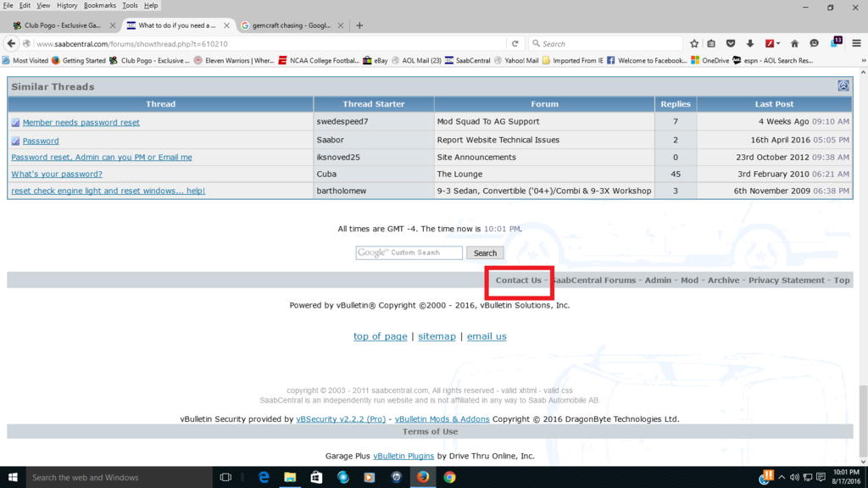The image size is (868, 488).
Task: Open Windows Edge from the taskbar
Action: point(264,477)
